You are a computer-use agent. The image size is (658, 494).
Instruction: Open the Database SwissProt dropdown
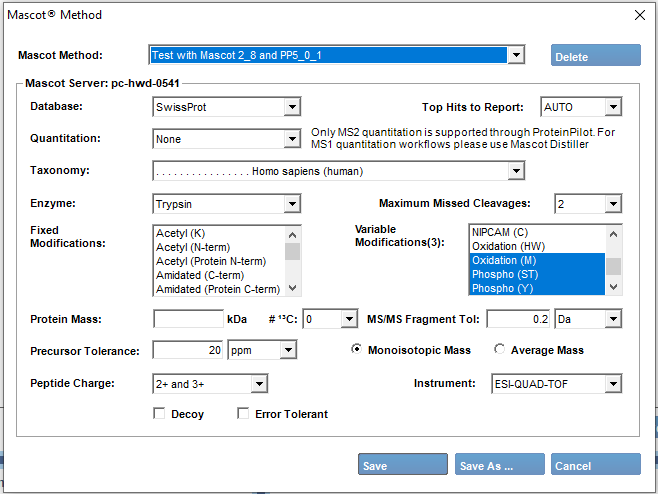(x=292, y=107)
